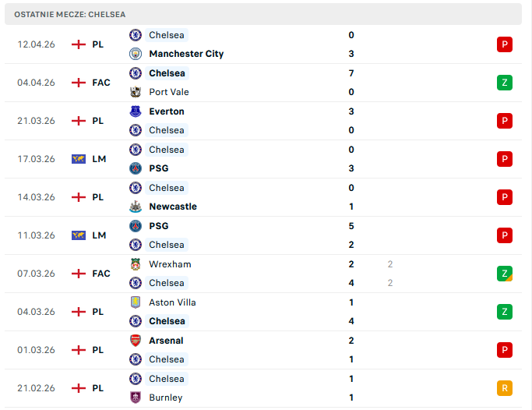Click the England flag on 12.04.26 row
This screenshot has height=410, width=532.
(78, 44)
